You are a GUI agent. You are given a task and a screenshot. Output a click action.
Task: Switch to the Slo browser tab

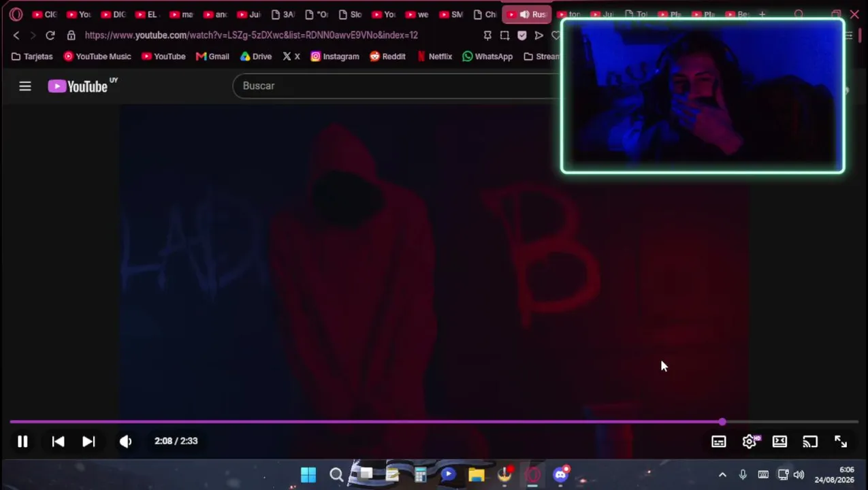coord(350,14)
